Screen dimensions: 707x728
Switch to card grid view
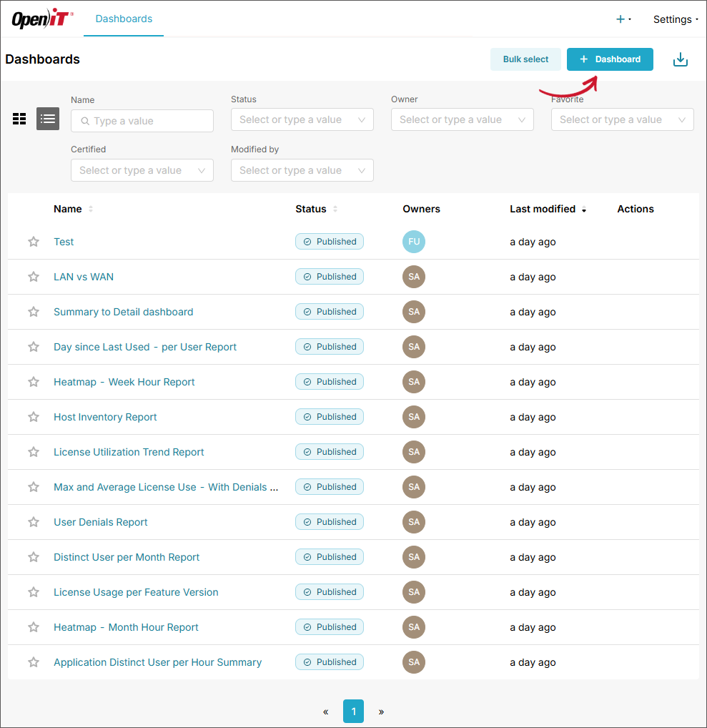pyautogui.click(x=19, y=119)
